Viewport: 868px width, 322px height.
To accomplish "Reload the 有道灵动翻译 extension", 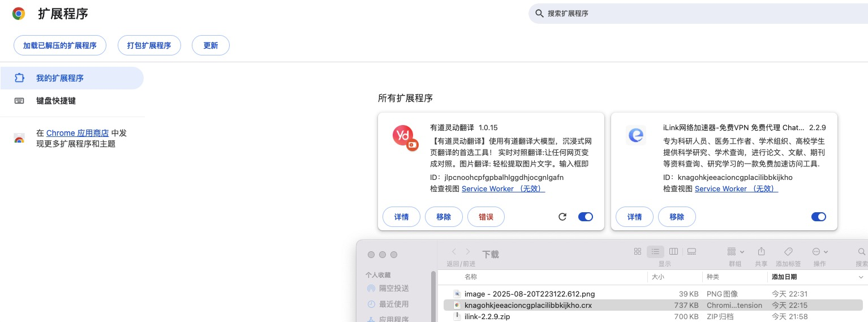I will click(562, 217).
